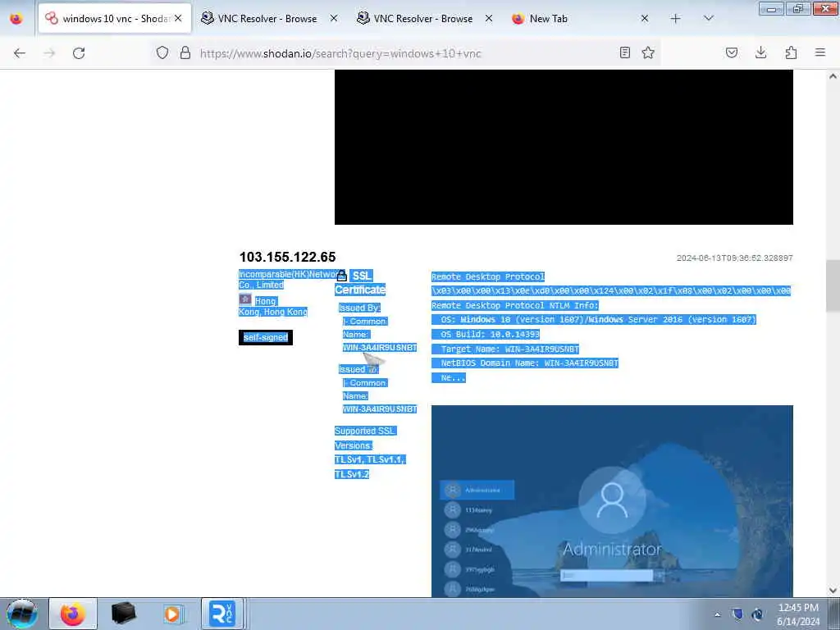Go back to previous page
840x630 pixels.
(x=20, y=53)
